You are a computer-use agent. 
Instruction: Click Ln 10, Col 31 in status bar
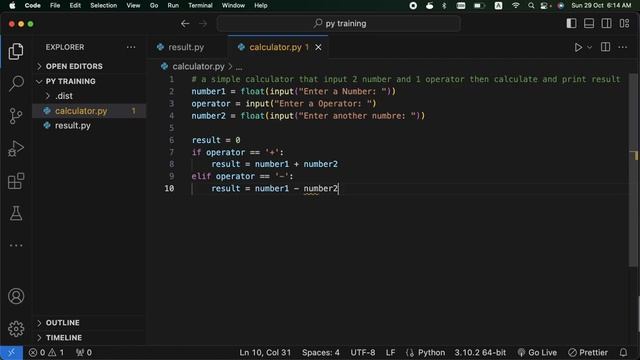pyautogui.click(x=265, y=352)
